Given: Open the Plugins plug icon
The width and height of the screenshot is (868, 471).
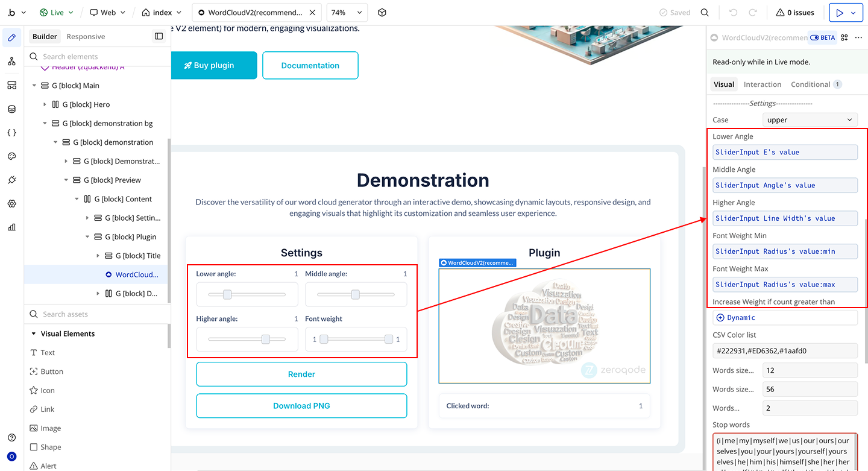Looking at the screenshot, I should [11, 180].
